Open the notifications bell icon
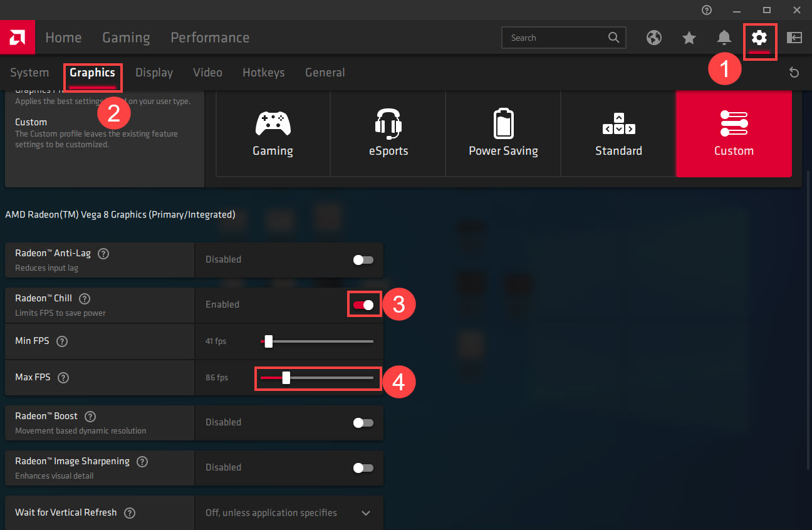The width and height of the screenshot is (812, 530). pos(724,38)
